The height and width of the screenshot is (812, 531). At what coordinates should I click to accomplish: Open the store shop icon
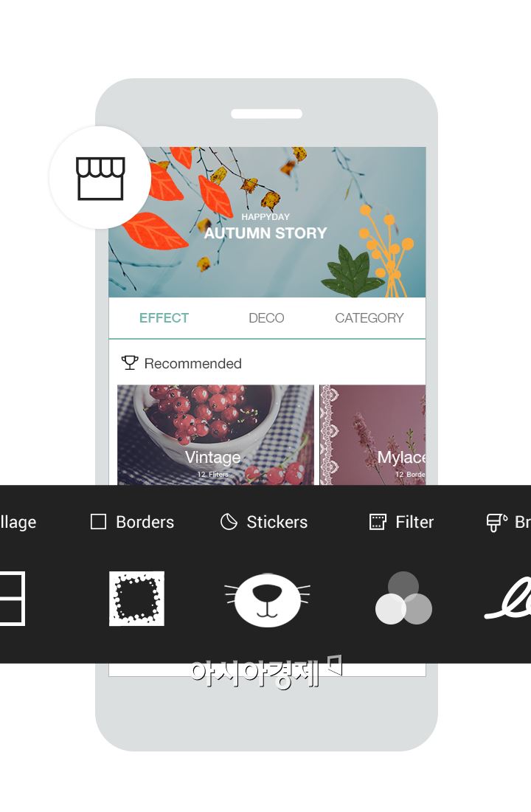coord(100,178)
